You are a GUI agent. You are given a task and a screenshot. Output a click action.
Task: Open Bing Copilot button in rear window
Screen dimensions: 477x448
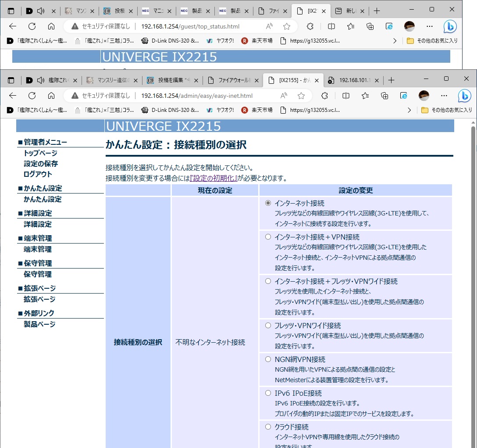point(450,26)
